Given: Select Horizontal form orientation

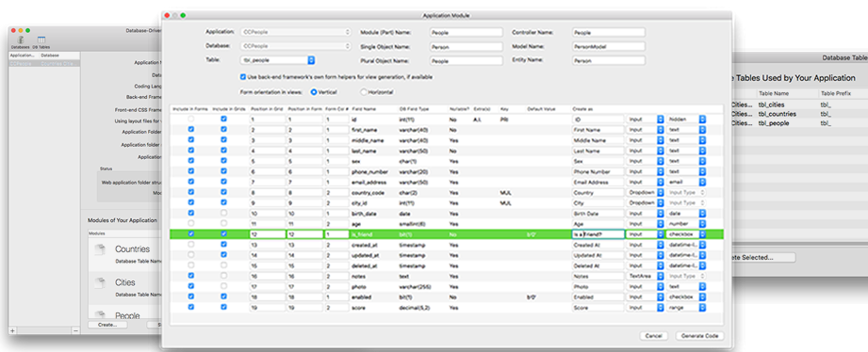Looking at the screenshot, I should coord(364,91).
